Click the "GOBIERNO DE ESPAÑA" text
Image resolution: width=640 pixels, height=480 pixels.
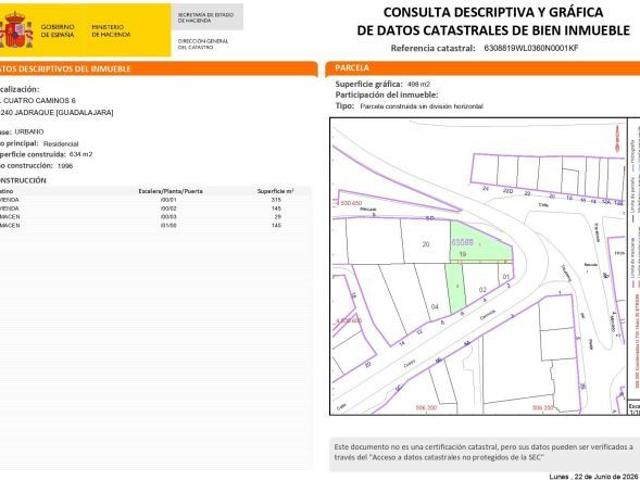(58, 31)
